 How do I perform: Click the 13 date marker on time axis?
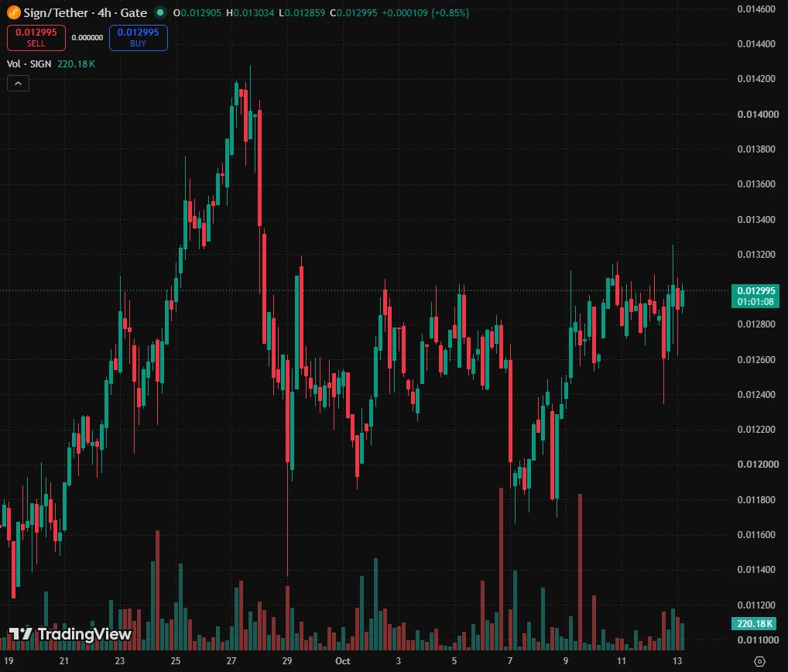point(677,661)
